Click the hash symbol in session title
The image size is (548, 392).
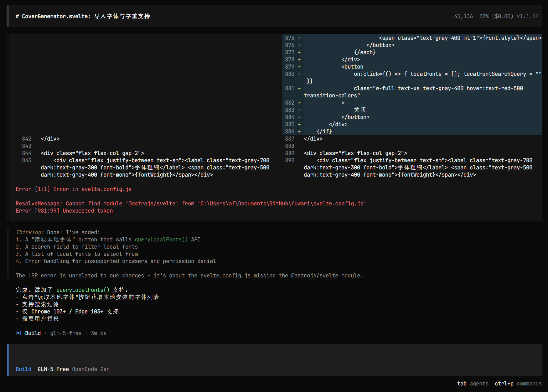click(x=17, y=16)
